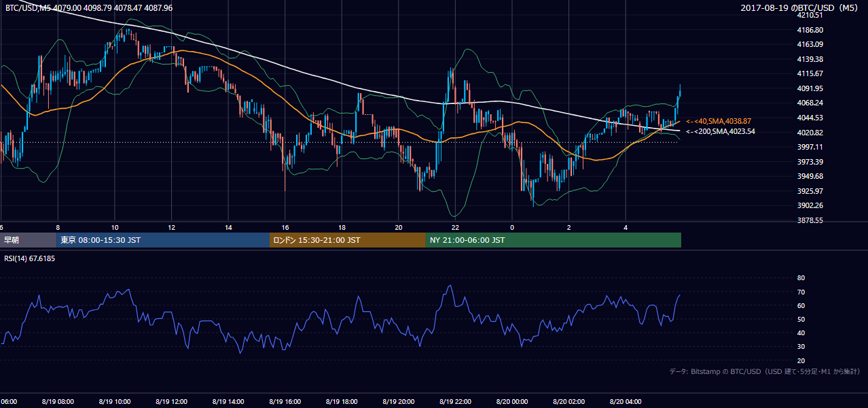Click hour 22 on the chart time axis
The image size is (868, 408).
click(455, 227)
